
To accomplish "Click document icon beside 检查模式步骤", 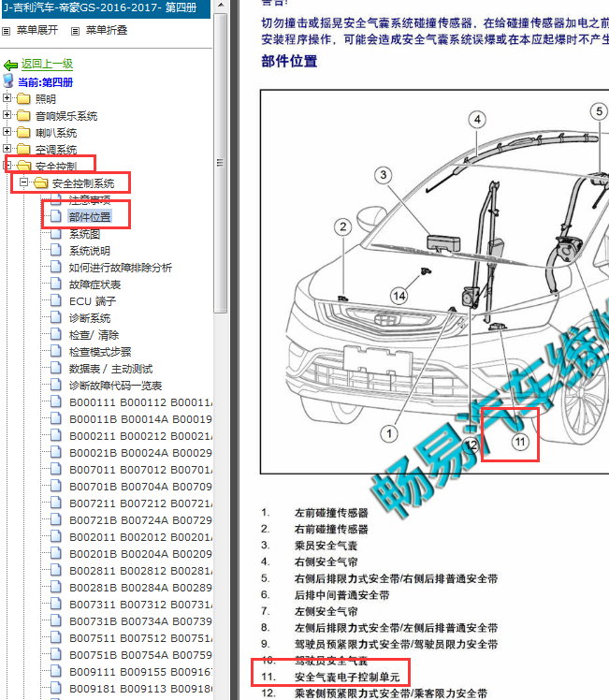I will click(x=56, y=351).
